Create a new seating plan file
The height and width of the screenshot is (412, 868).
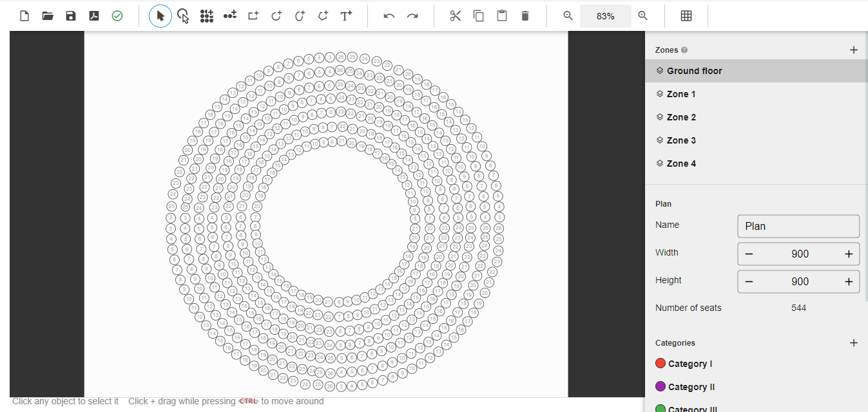[x=24, y=16]
